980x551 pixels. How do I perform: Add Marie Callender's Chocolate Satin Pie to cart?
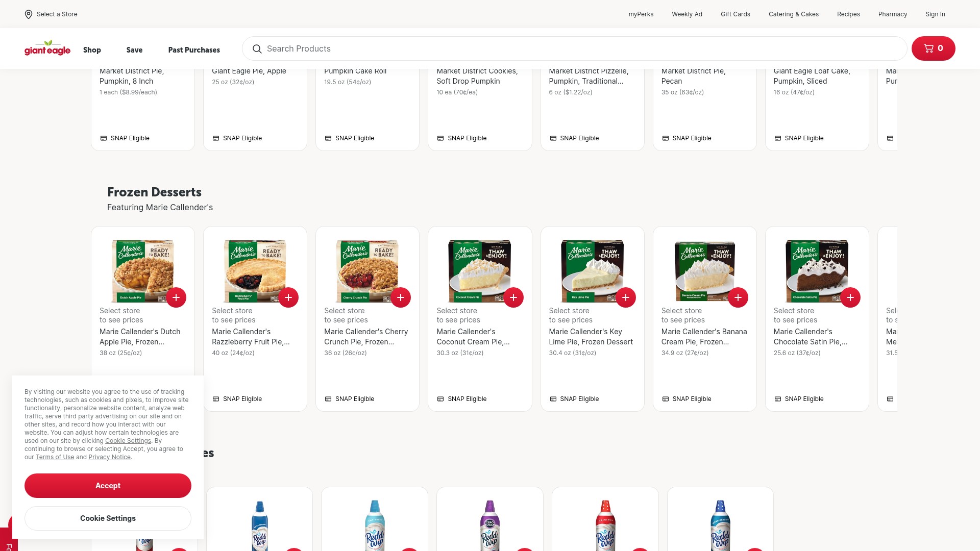click(x=850, y=297)
